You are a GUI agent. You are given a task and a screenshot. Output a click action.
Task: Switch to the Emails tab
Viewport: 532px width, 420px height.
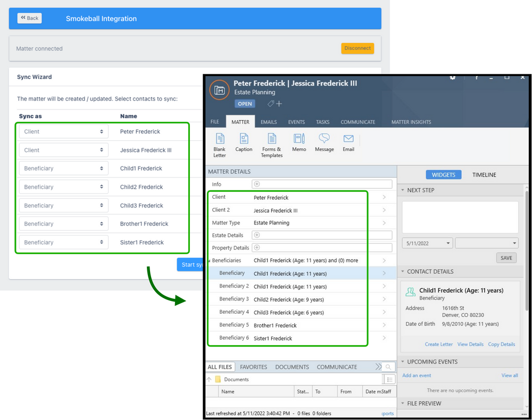[269, 122]
